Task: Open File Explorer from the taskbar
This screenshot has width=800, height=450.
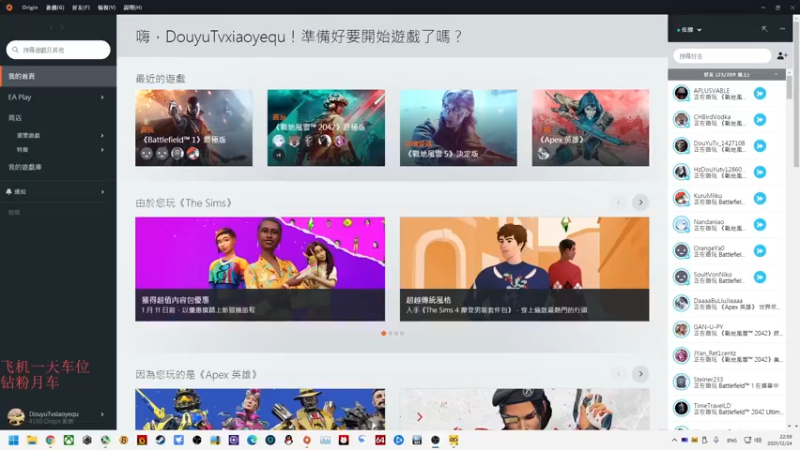Action: pyautogui.click(x=32, y=440)
